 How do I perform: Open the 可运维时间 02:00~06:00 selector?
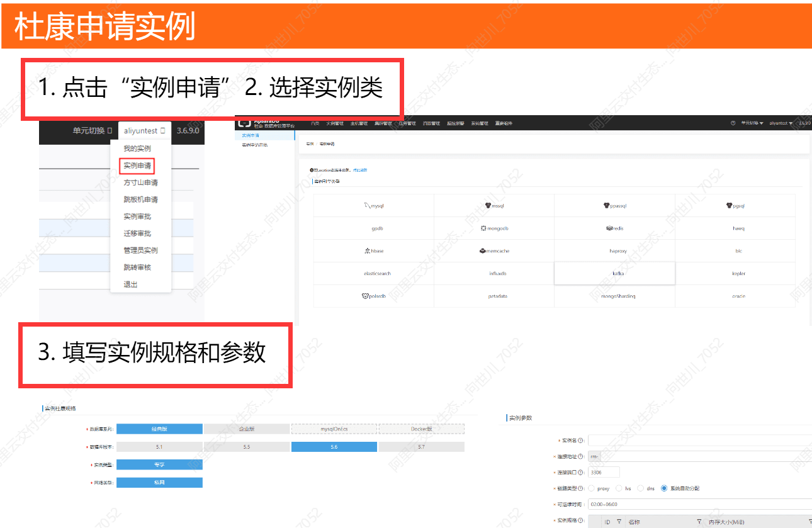[699, 504]
